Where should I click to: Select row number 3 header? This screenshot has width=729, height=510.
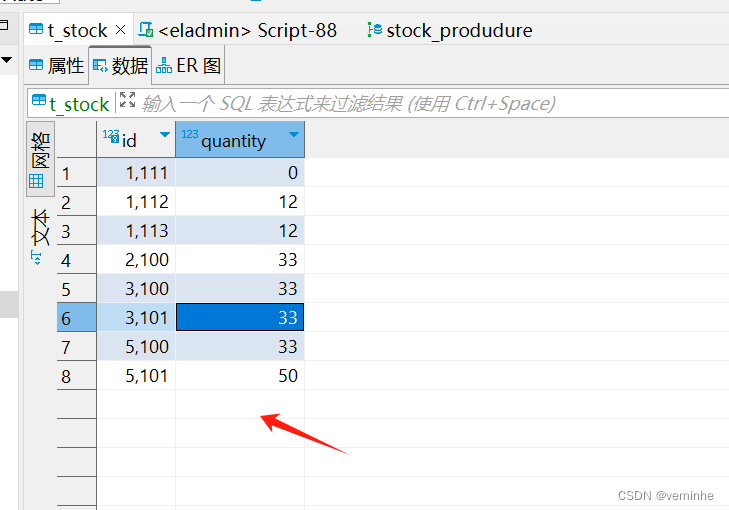77,231
